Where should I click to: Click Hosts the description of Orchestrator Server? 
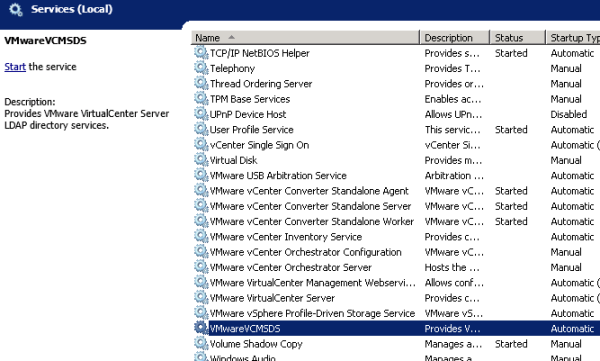(x=452, y=268)
